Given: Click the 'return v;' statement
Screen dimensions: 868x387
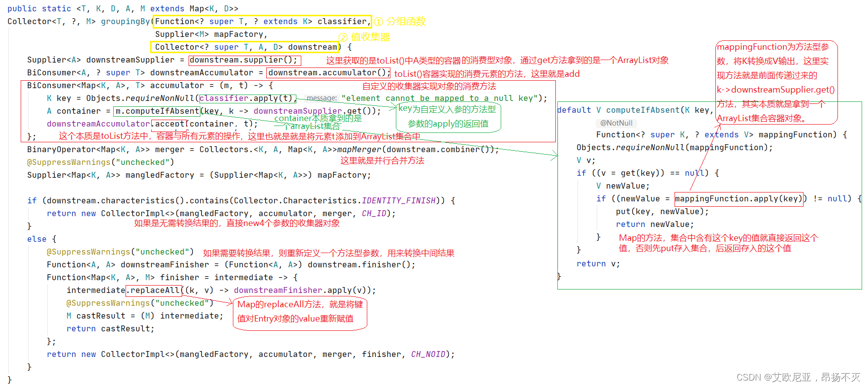Looking at the screenshot, I should (x=598, y=263).
